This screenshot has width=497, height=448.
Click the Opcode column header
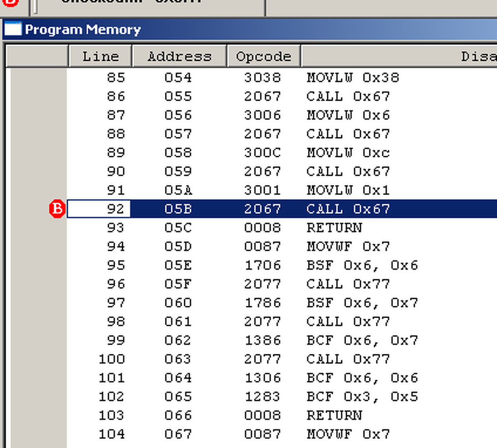pyautogui.click(x=263, y=56)
